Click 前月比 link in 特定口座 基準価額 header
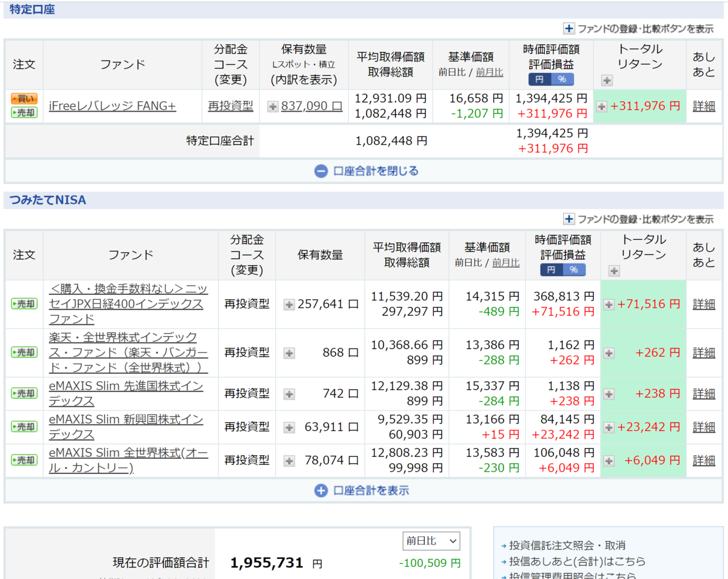Screen dimensions: 728x579 (489, 72)
